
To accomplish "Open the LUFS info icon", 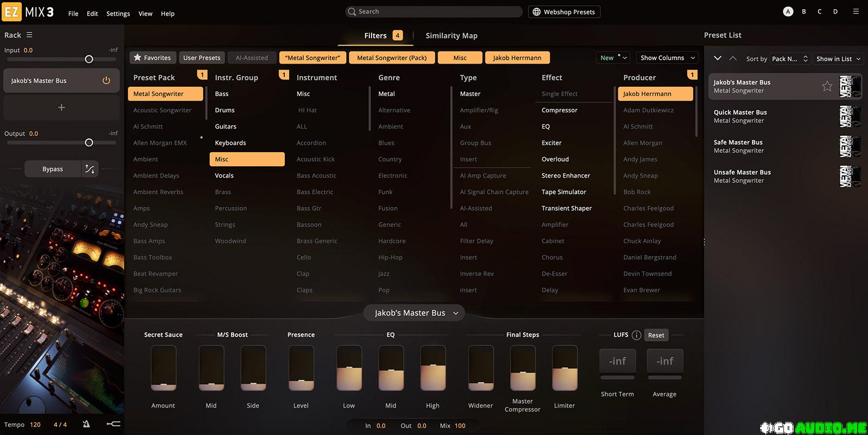I will (636, 335).
